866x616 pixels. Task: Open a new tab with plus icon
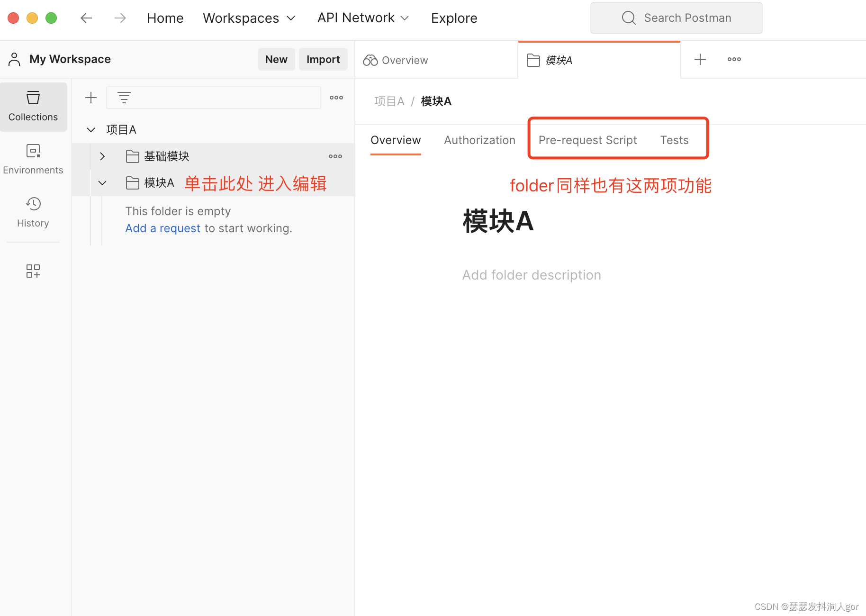pos(700,59)
